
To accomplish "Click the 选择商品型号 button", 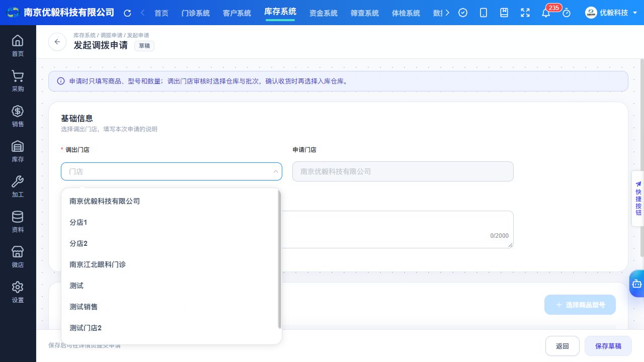I will (580, 305).
